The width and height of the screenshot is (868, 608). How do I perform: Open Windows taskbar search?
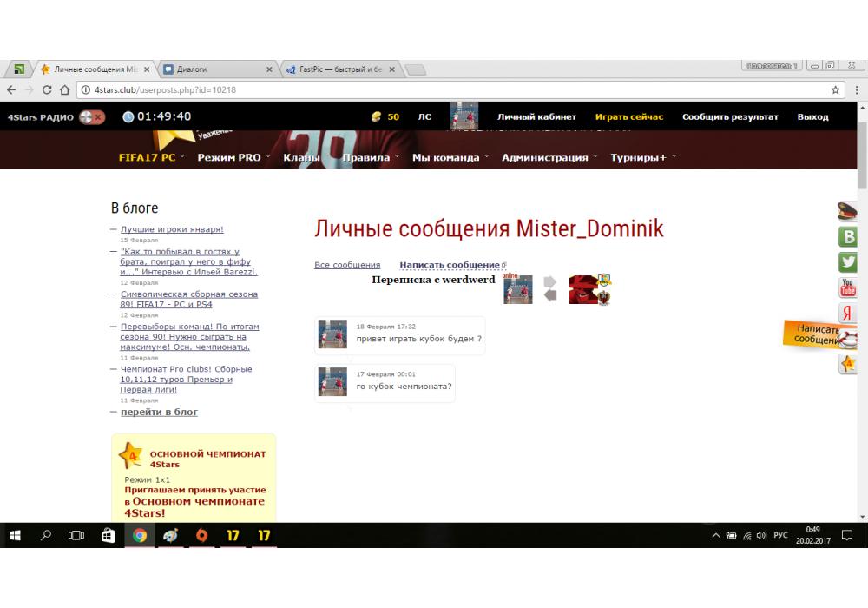pos(46,536)
